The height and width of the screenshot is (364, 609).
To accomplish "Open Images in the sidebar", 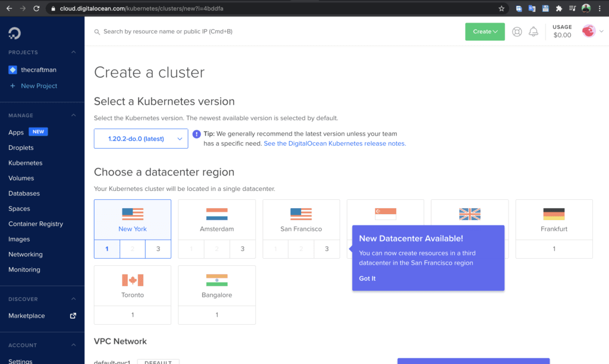I will click(x=19, y=239).
